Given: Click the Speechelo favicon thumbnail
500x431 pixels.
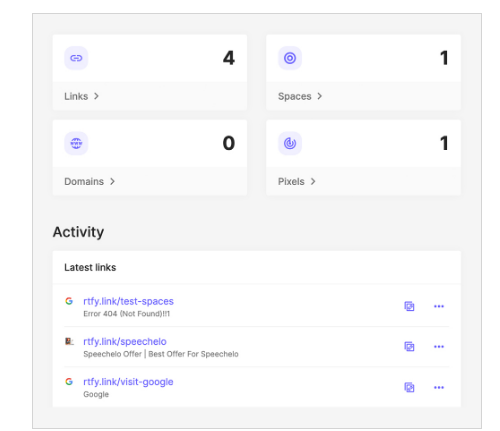Looking at the screenshot, I should tap(69, 341).
